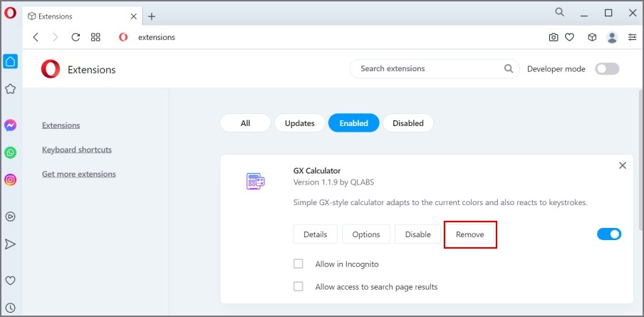
Task: Open WhatsApp in the sidebar
Action: (10, 152)
